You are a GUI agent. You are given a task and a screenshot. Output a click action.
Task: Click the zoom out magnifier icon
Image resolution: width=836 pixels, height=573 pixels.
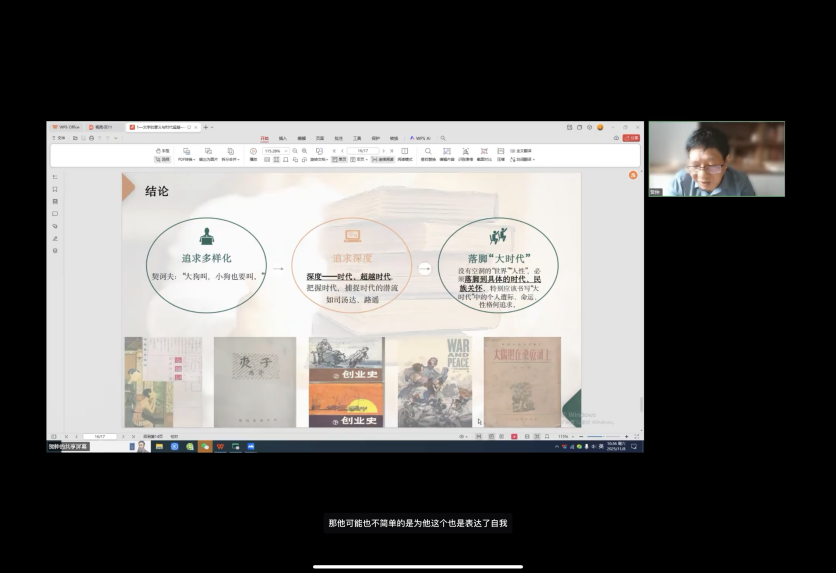295,150
